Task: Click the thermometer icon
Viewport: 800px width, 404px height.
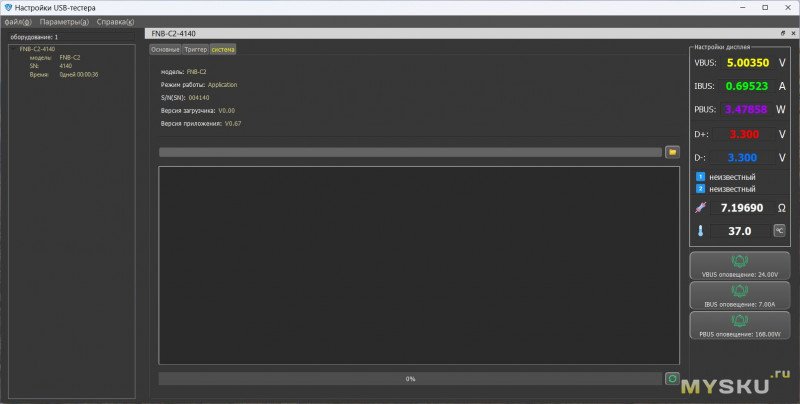Action: tap(700, 231)
